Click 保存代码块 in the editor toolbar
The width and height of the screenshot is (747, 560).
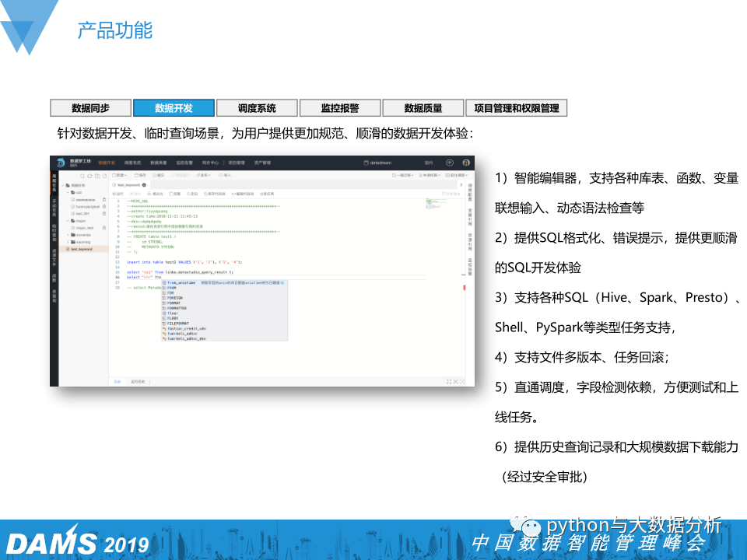point(215,194)
